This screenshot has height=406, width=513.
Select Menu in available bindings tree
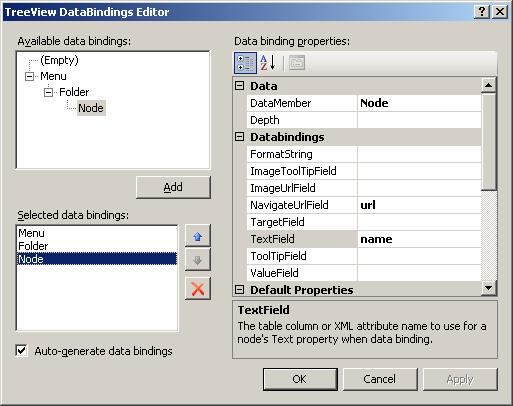(53, 76)
